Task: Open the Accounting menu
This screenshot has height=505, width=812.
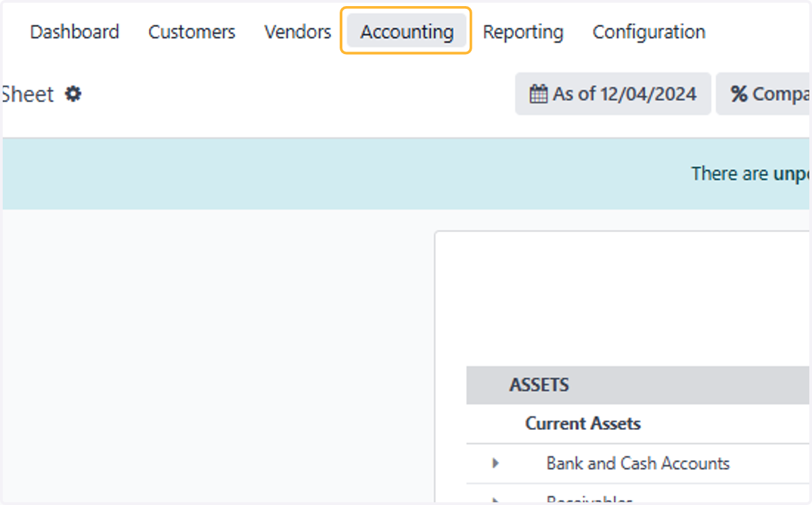Action: tap(407, 32)
